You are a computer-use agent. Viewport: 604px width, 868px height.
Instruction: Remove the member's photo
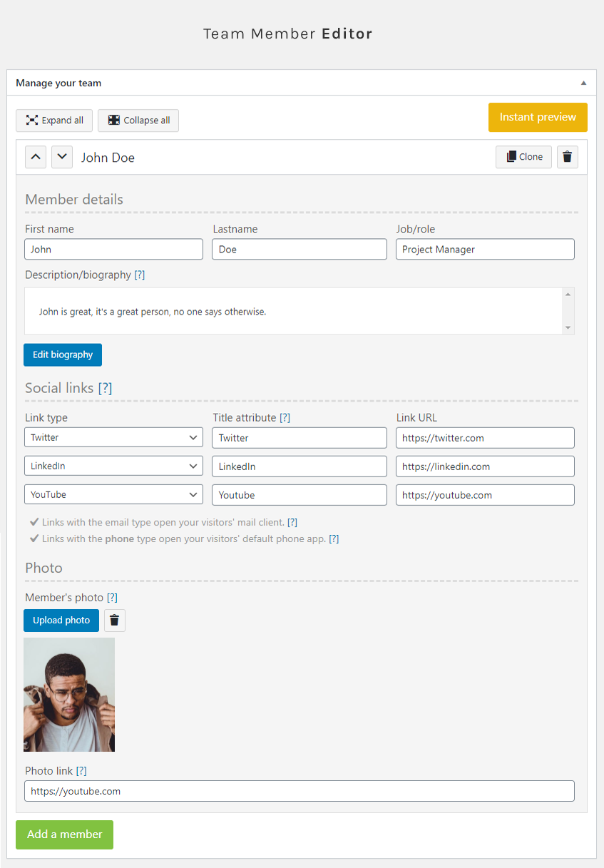coord(115,621)
